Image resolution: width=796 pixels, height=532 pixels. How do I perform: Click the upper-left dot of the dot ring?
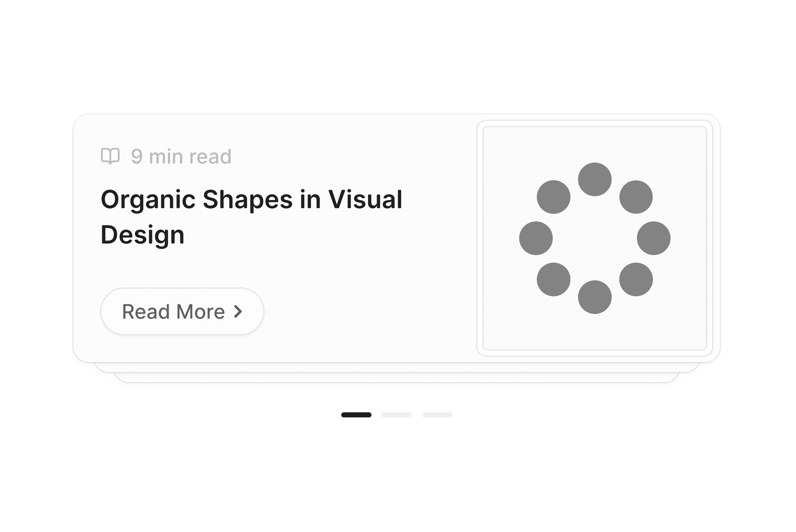click(x=553, y=197)
